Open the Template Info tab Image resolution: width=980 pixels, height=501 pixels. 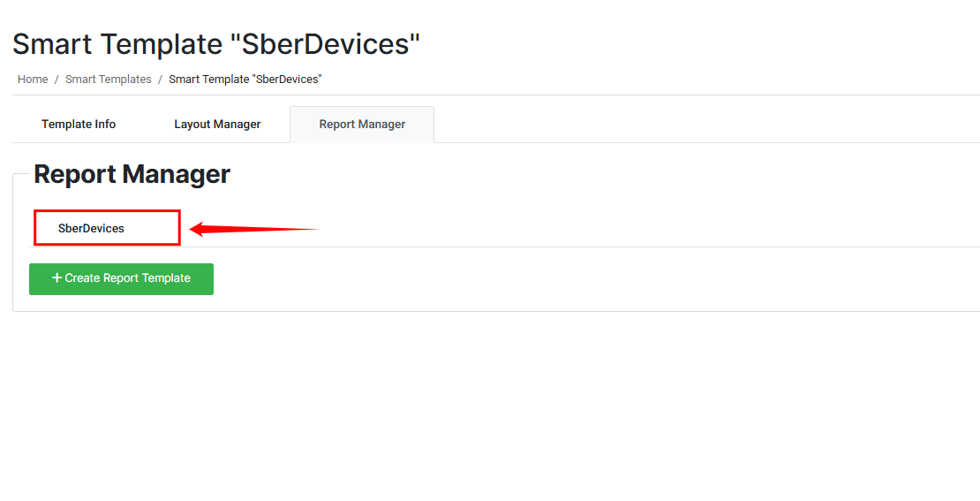(79, 125)
